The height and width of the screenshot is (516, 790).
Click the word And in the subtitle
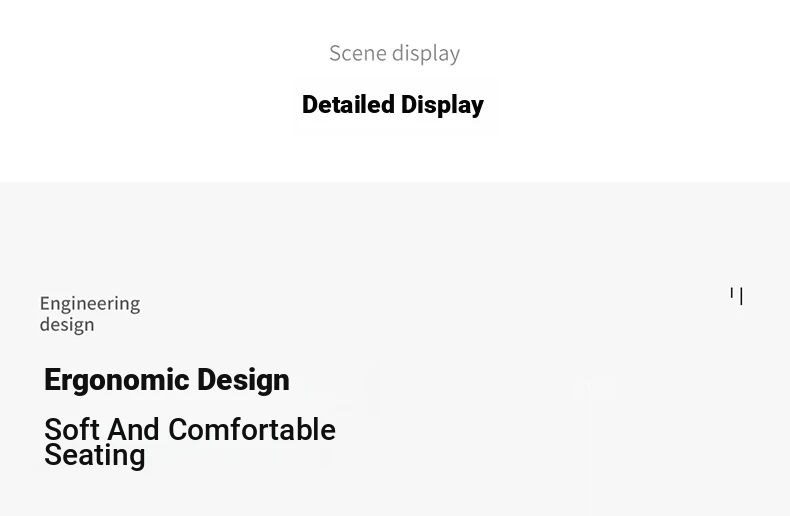134,429
